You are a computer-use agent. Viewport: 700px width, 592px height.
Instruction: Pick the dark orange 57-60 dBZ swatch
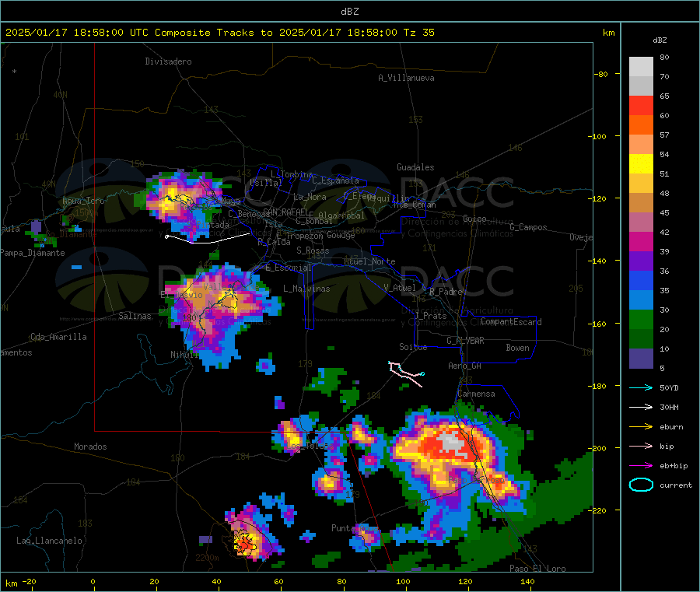coord(641,125)
